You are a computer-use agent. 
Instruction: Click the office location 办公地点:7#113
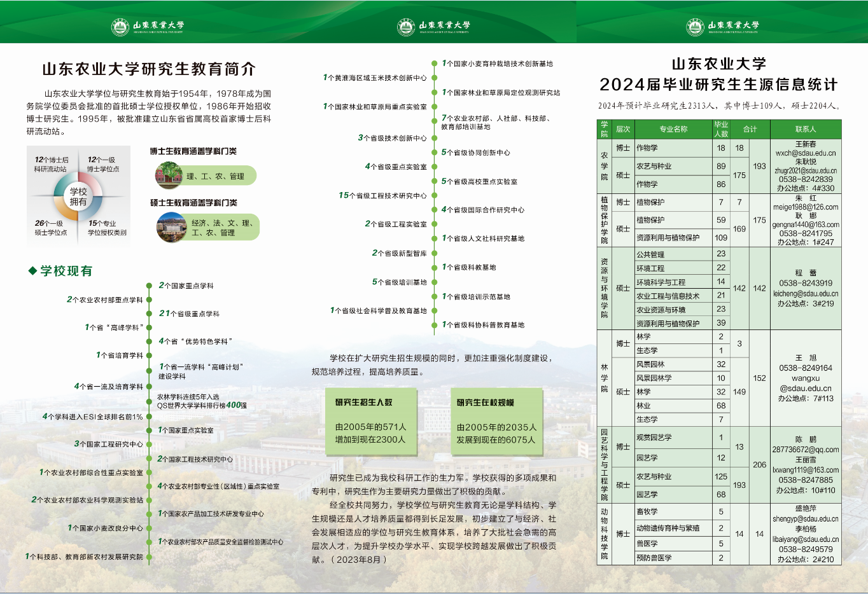coord(806,398)
